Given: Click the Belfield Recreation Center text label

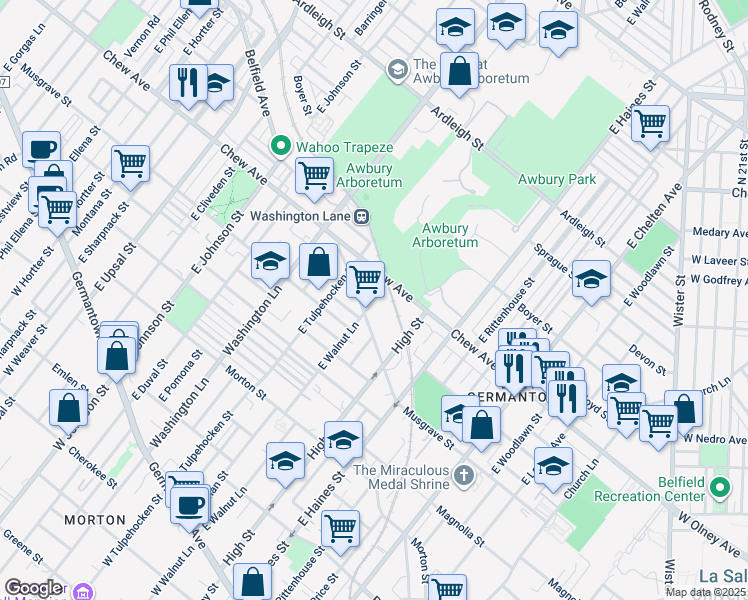Looking at the screenshot, I should tap(649, 489).
